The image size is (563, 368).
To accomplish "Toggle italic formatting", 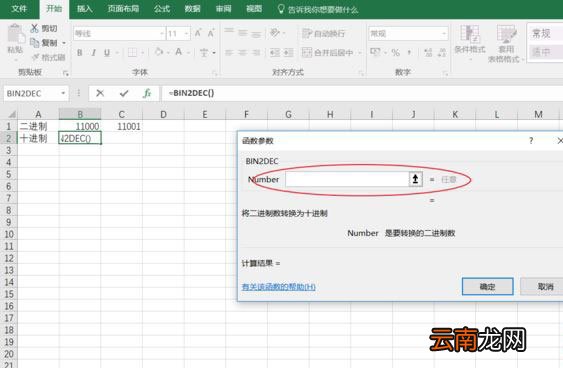I will point(93,53).
